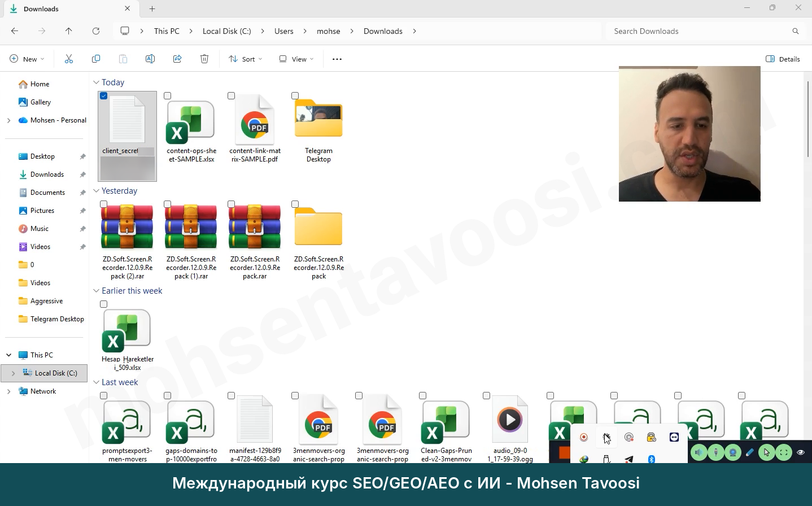
Task: Click mohse in the address breadcrumb
Action: point(328,31)
